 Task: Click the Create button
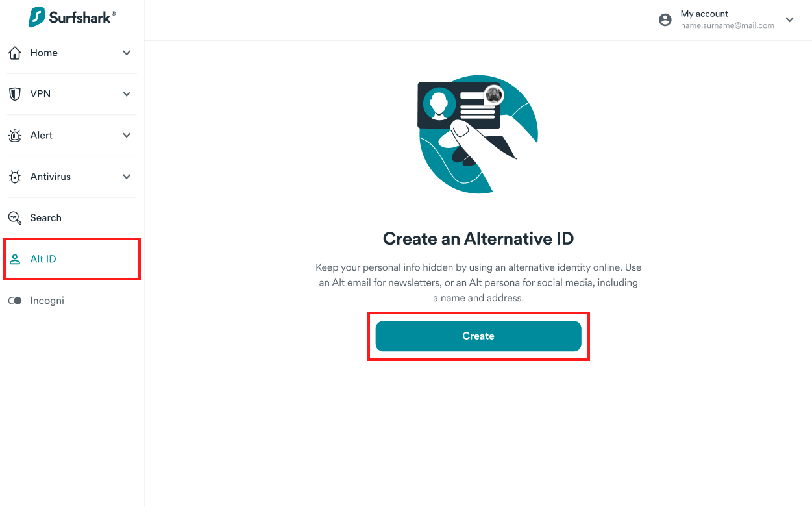click(x=478, y=336)
